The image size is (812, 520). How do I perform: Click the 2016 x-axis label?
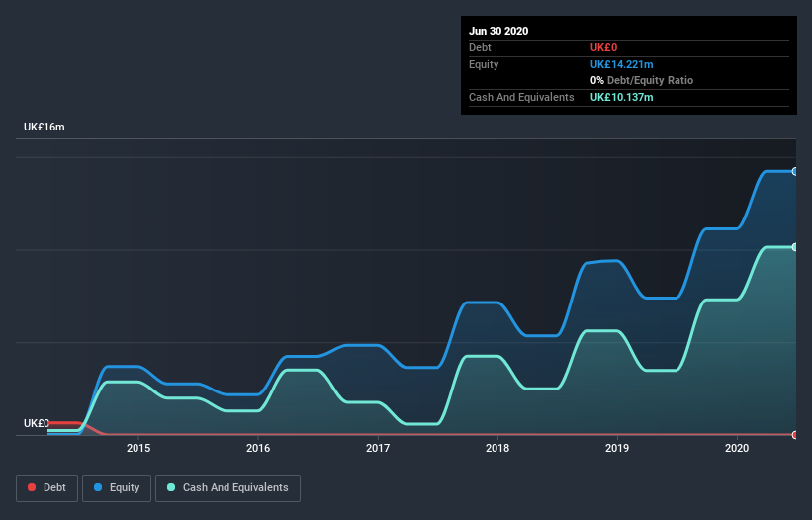[258, 448]
